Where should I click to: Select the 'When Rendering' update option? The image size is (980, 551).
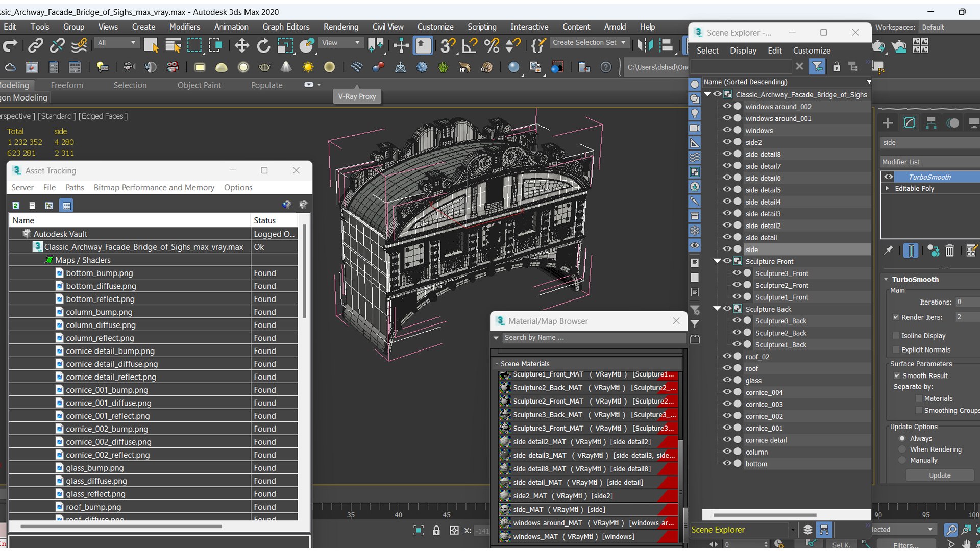[x=902, y=449]
